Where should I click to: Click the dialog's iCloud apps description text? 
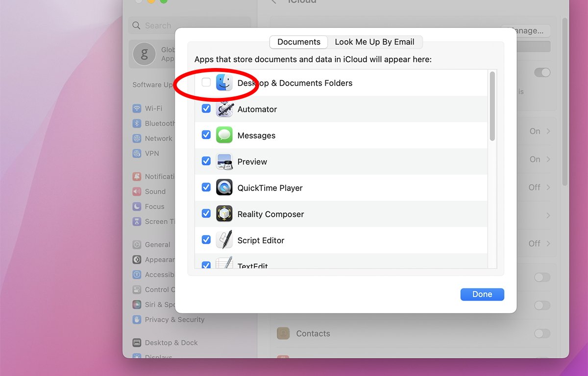pyautogui.click(x=313, y=59)
